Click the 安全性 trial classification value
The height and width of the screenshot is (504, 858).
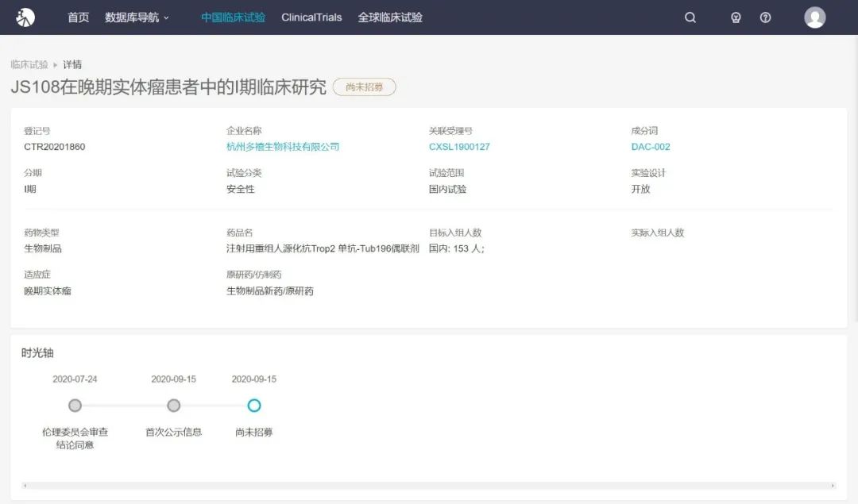(x=241, y=189)
